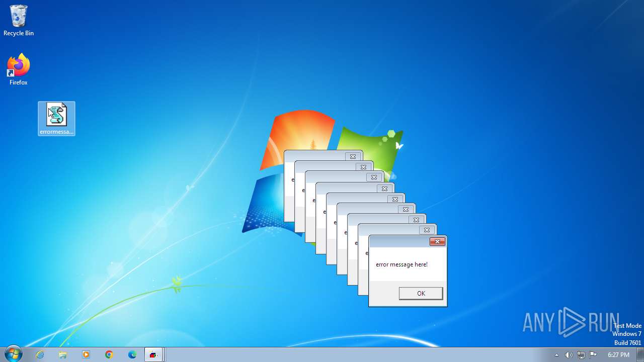The height and width of the screenshot is (362, 644).
Task: Open File Explorer folder in taskbar
Action: [63, 355]
